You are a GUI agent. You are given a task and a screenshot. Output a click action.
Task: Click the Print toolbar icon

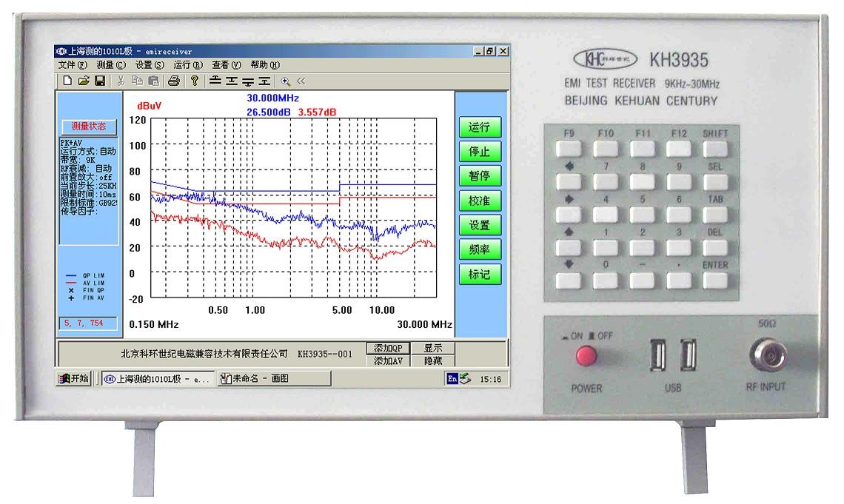click(x=174, y=81)
